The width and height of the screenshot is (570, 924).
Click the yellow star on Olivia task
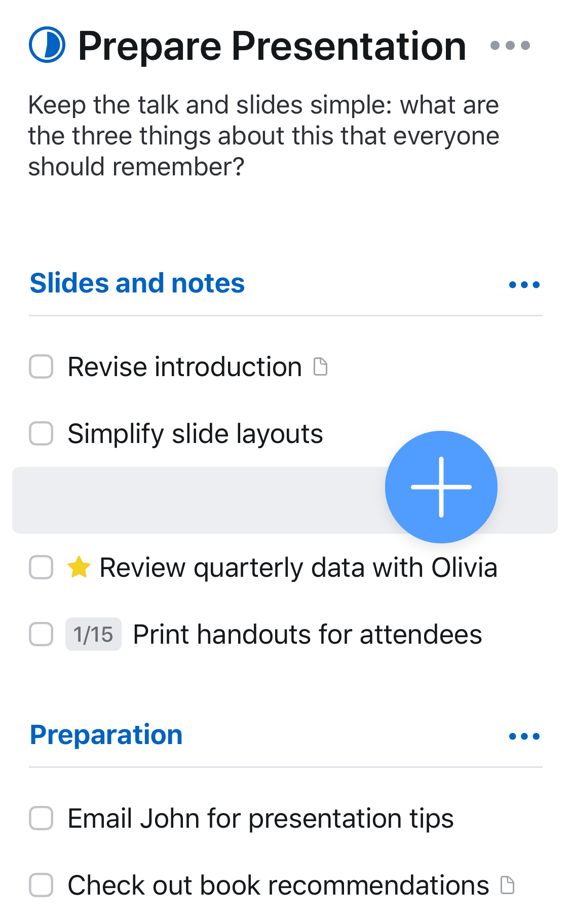point(79,567)
